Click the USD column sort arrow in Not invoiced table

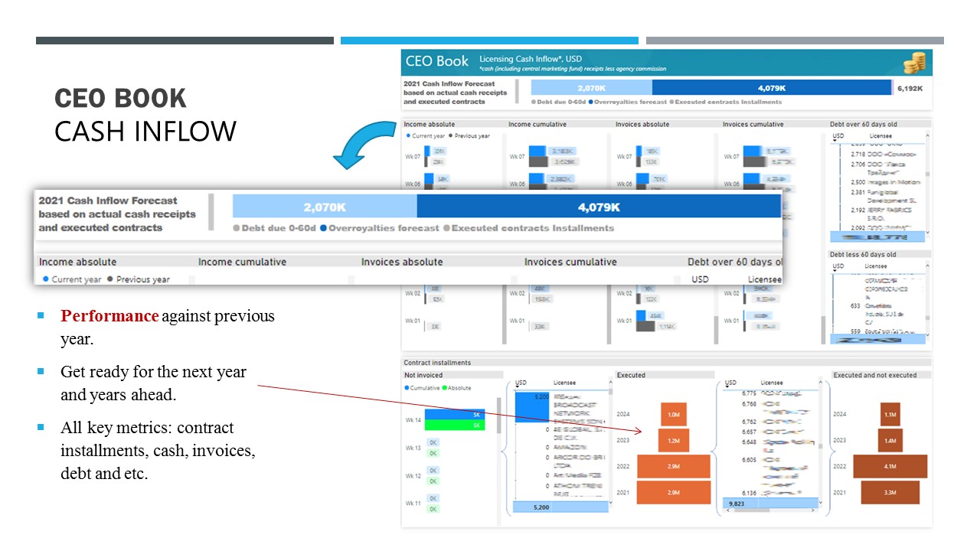(518, 386)
